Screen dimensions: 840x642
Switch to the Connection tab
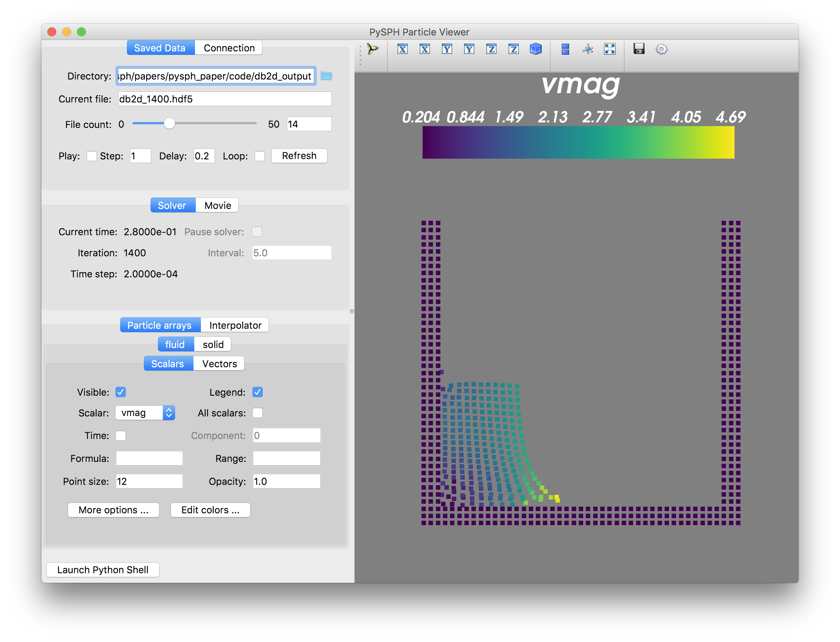click(x=229, y=48)
